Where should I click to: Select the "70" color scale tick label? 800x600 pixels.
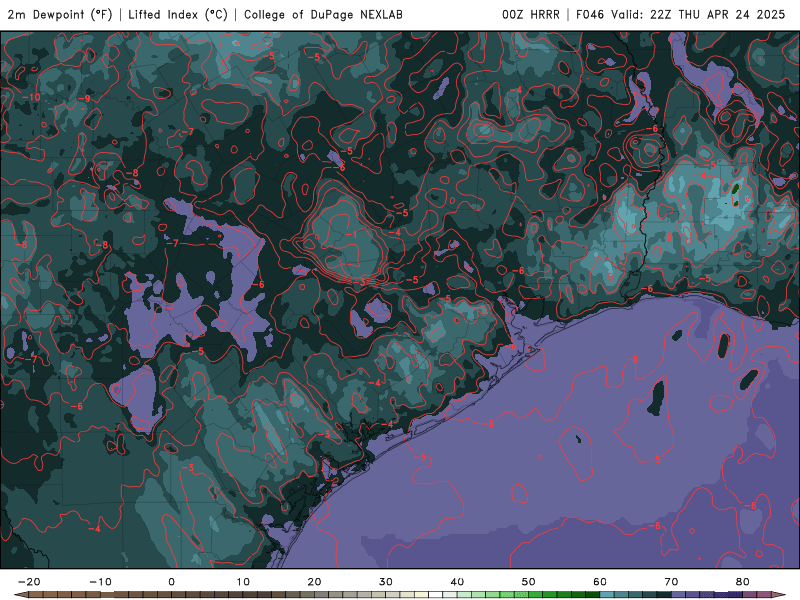[x=671, y=582]
